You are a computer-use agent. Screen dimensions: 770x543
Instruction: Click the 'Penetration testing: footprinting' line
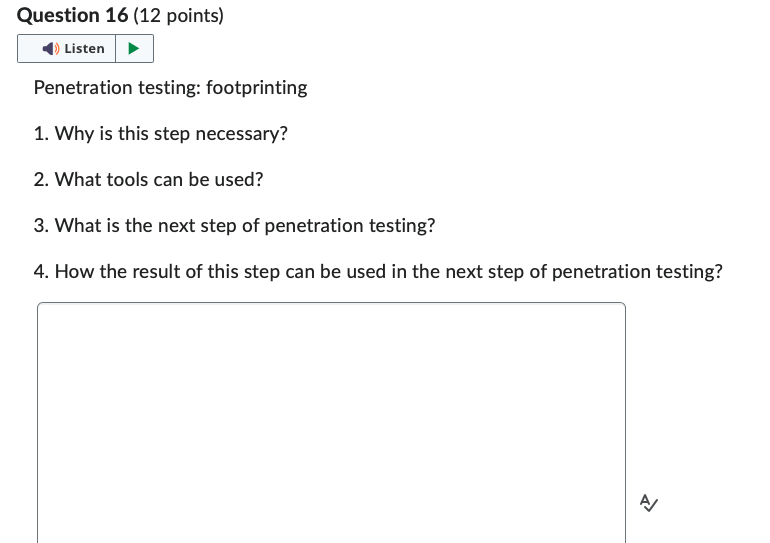[x=170, y=88]
